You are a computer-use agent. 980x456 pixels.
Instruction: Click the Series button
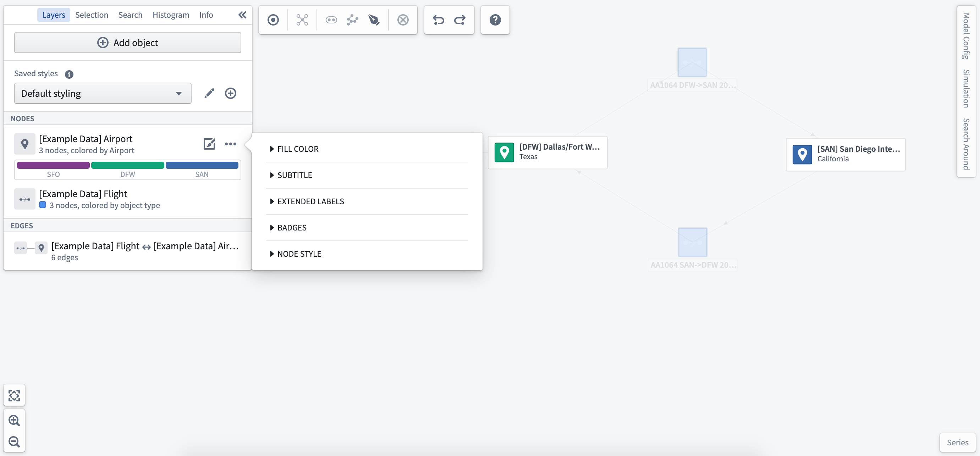tap(958, 442)
